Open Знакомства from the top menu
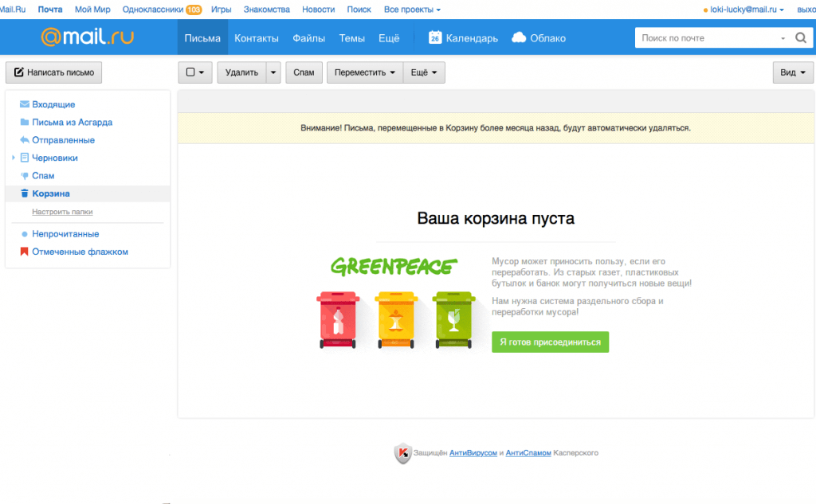The width and height of the screenshot is (816, 504). (x=266, y=9)
